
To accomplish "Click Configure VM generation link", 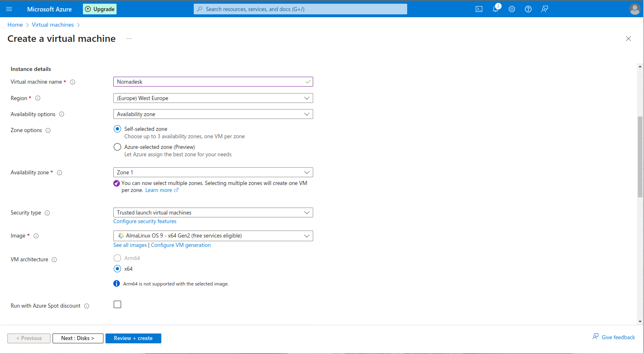I will click(x=181, y=245).
